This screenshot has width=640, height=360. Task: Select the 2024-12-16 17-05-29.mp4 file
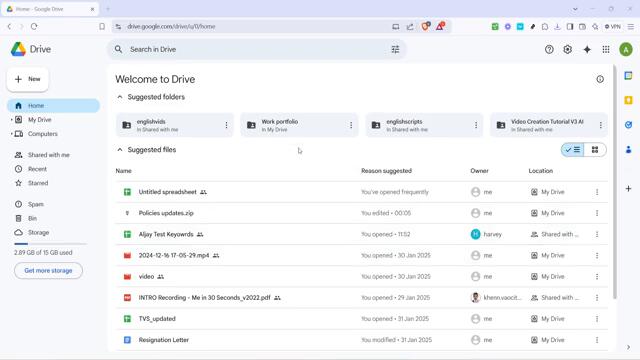362,256
